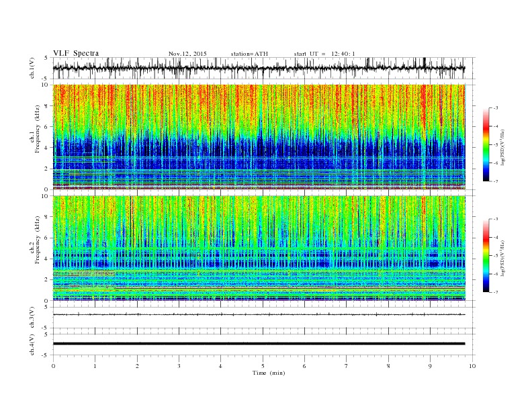Click the "6" kHz tick on ch.2 spectrogram
Screen dimensions: 532x411
[46, 238]
